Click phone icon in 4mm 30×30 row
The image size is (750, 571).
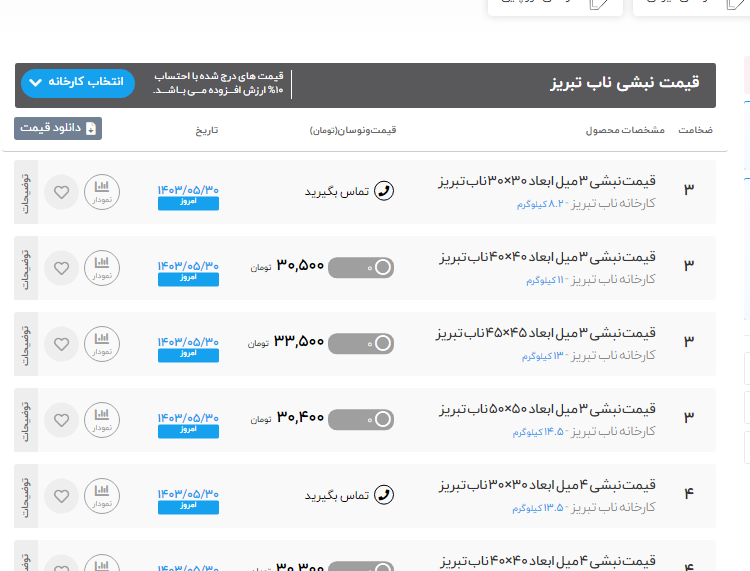(x=384, y=495)
